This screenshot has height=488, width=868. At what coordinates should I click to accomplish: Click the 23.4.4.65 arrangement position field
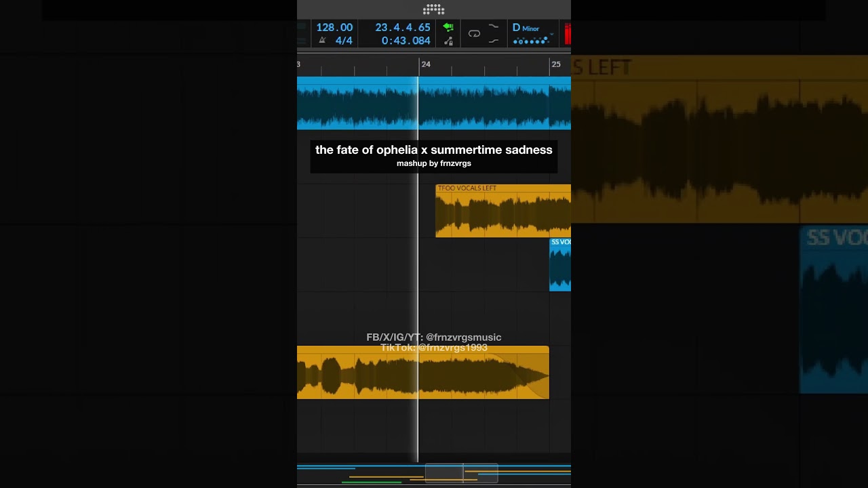pyautogui.click(x=403, y=28)
